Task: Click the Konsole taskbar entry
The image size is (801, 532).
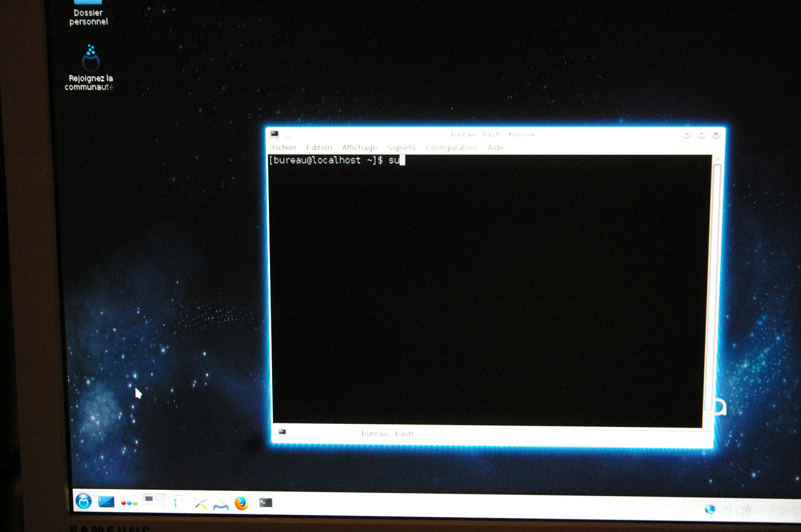Action: pyautogui.click(x=265, y=502)
